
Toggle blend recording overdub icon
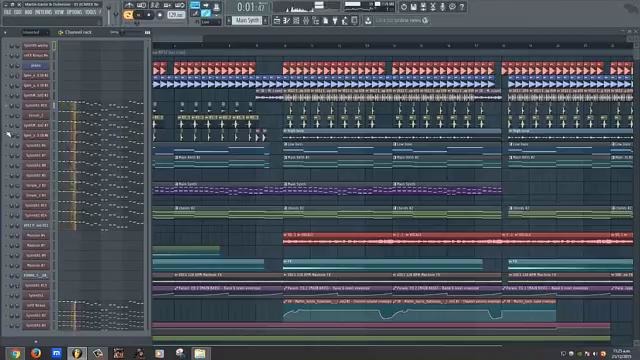167,5
